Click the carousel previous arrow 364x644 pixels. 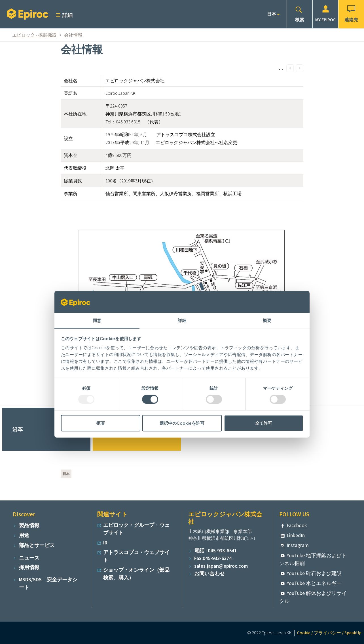click(290, 68)
